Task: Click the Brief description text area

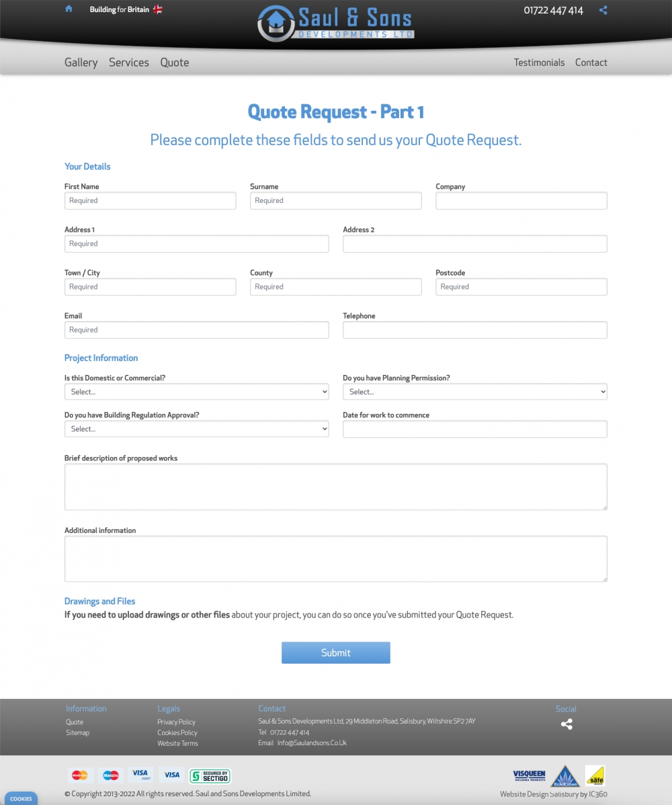Action: [335, 487]
